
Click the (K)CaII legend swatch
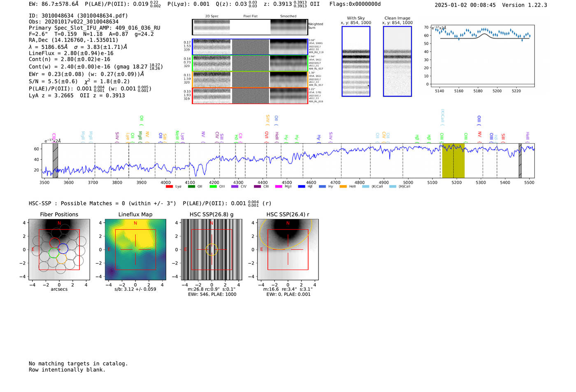[x=366, y=187]
